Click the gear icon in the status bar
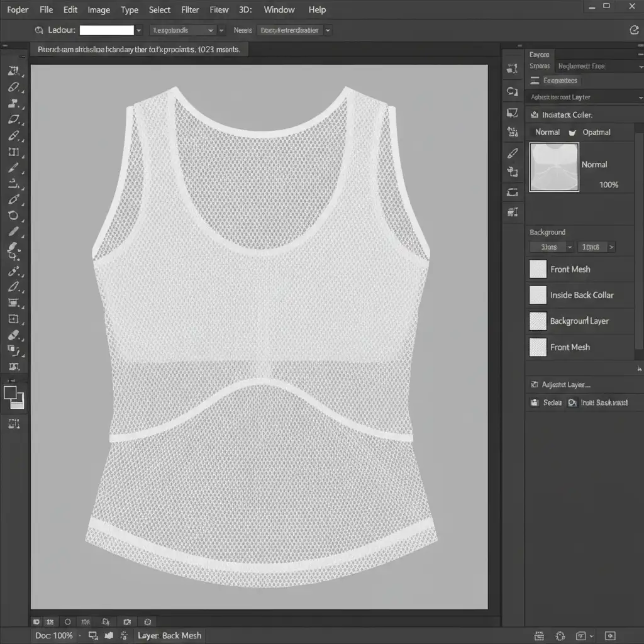The image size is (644, 644). [560, 636]
